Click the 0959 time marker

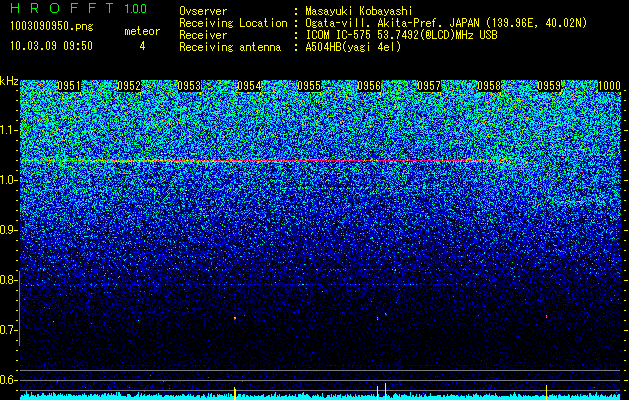[549, 86]
